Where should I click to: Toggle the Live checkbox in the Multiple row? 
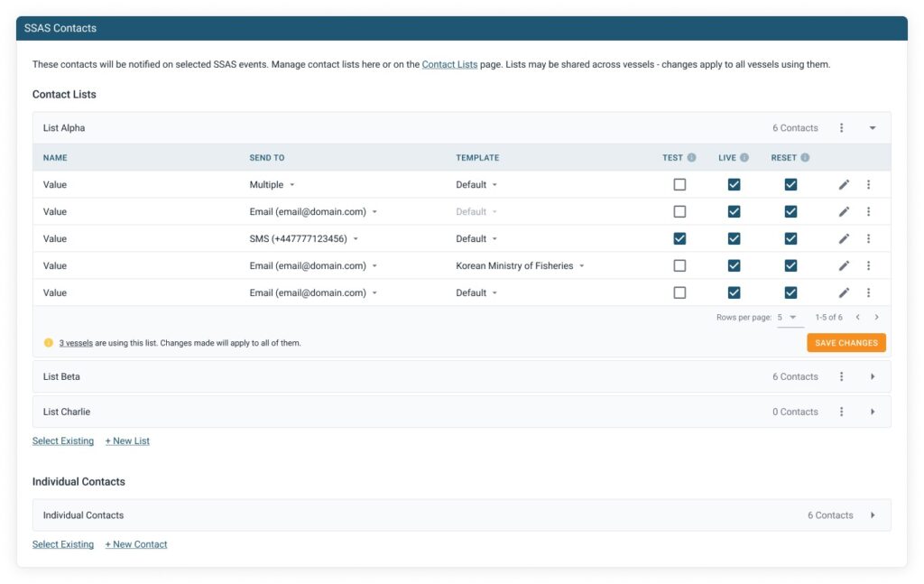pos(734,185)
